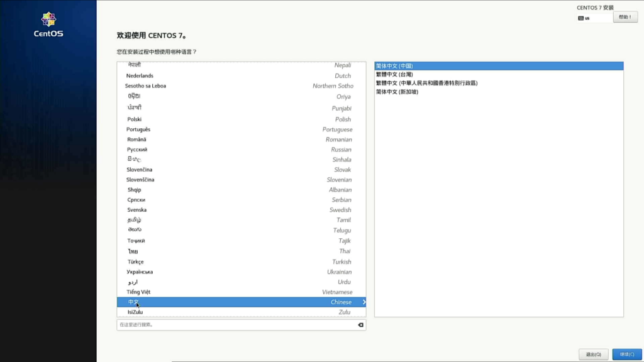
Task: Select Русский (Russian) language
Action: pos(241,150)
